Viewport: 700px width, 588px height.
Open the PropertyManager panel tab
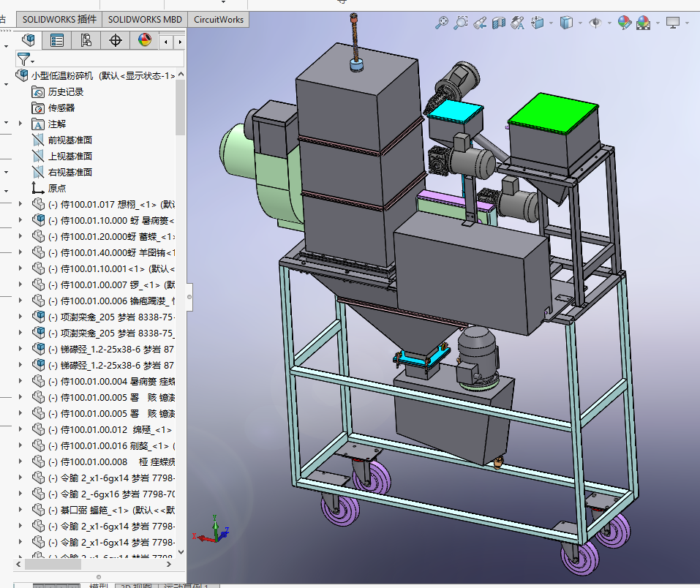pos(57,41)
